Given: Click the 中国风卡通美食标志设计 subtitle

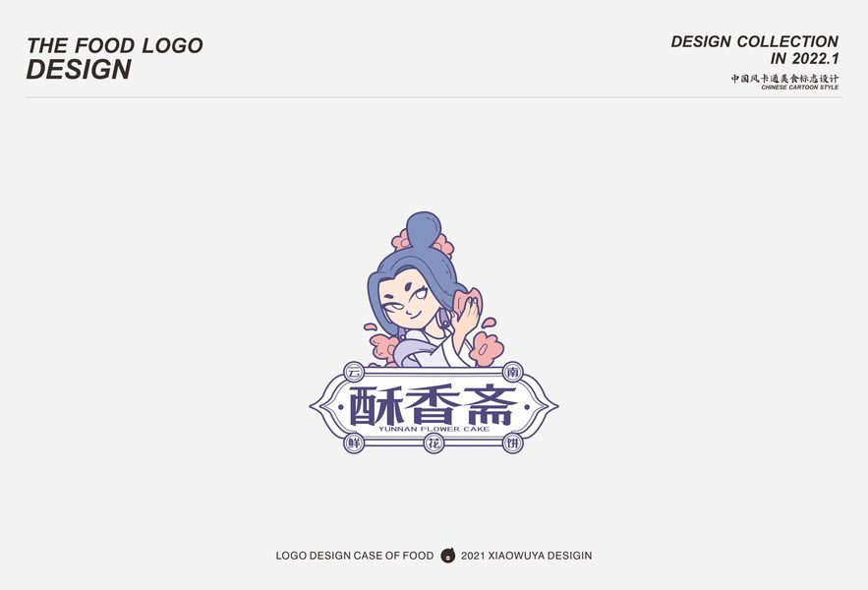Looking at the screenshot, I should [x=784, y=78].
